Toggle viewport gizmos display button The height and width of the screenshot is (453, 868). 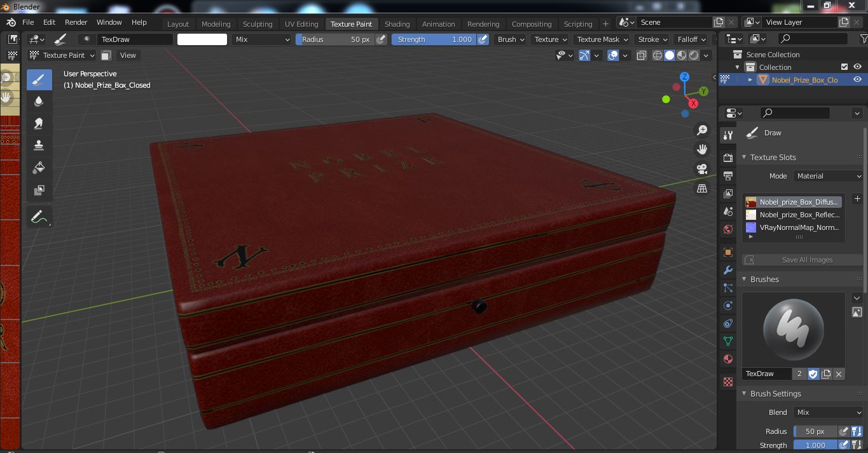pos(584,55)
